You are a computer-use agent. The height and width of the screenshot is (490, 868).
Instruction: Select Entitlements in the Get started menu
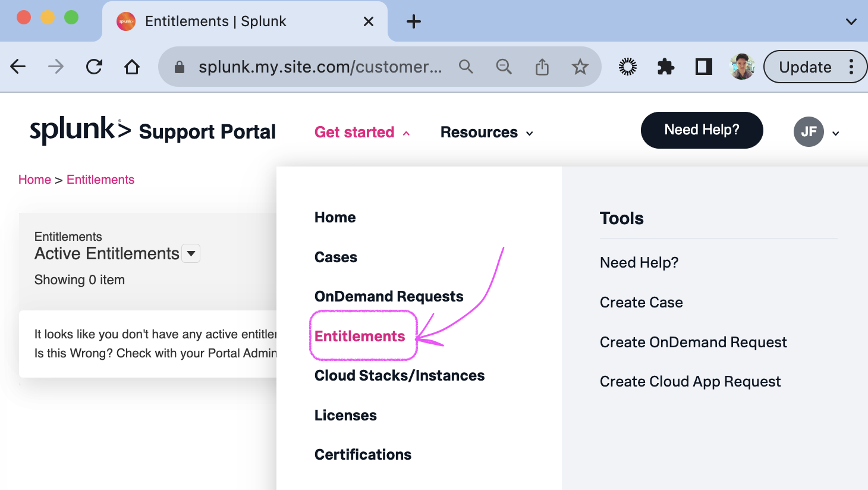pos(360,336)
